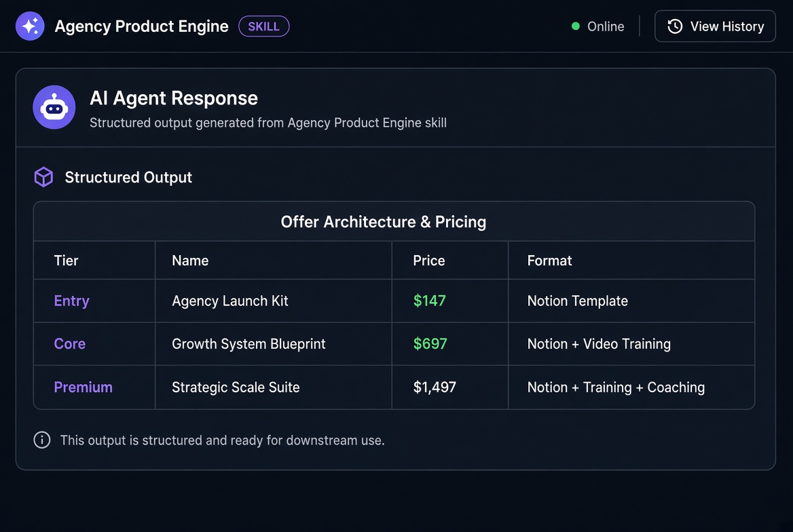Click the Online status label

(x=606, y=26)
